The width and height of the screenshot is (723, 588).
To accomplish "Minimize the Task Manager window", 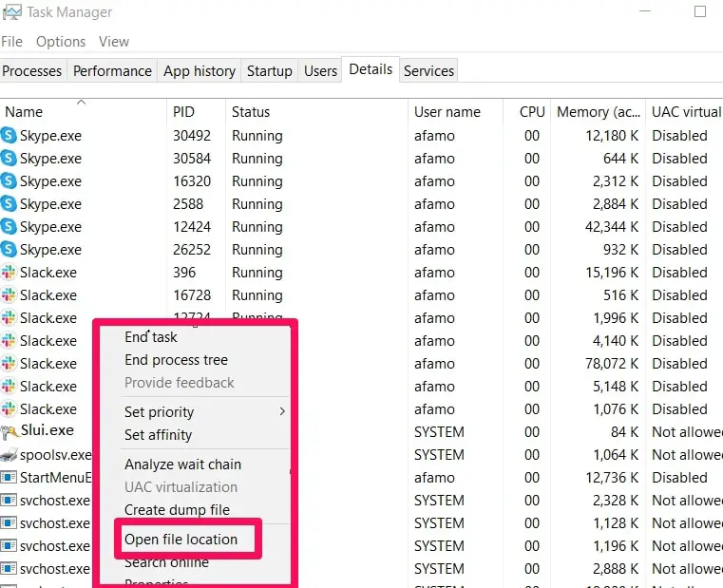I will [645, 11].
